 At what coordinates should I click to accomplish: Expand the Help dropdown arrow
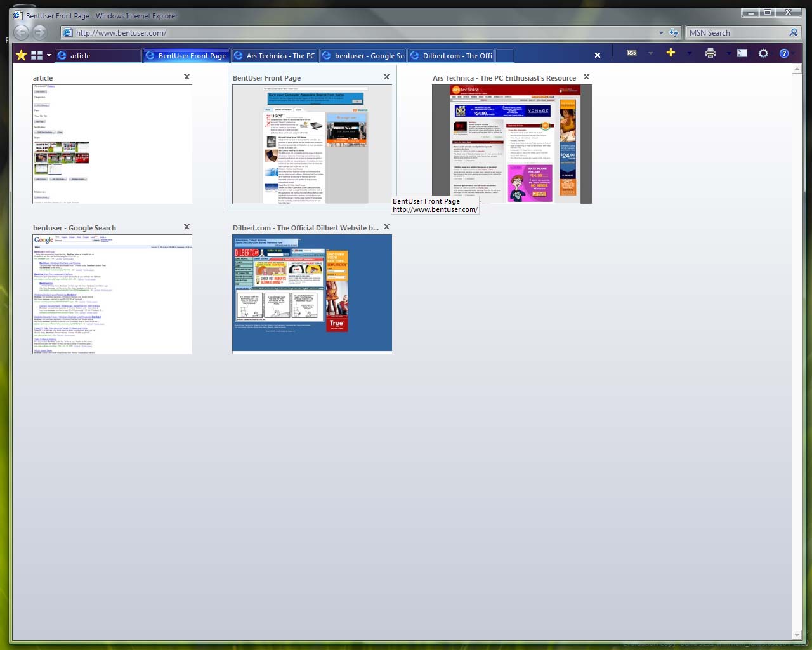(x=794, y=53)
